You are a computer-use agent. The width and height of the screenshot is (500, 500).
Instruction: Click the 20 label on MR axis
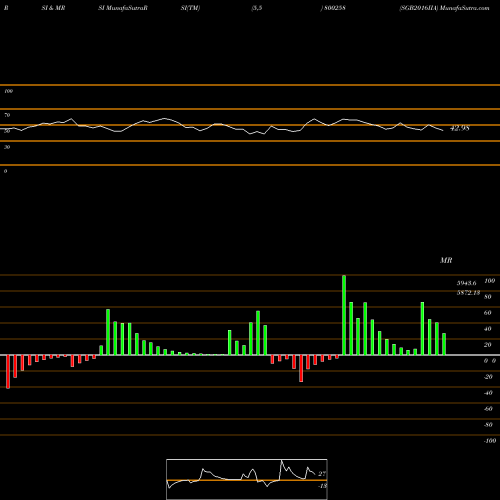pos(488,345)
